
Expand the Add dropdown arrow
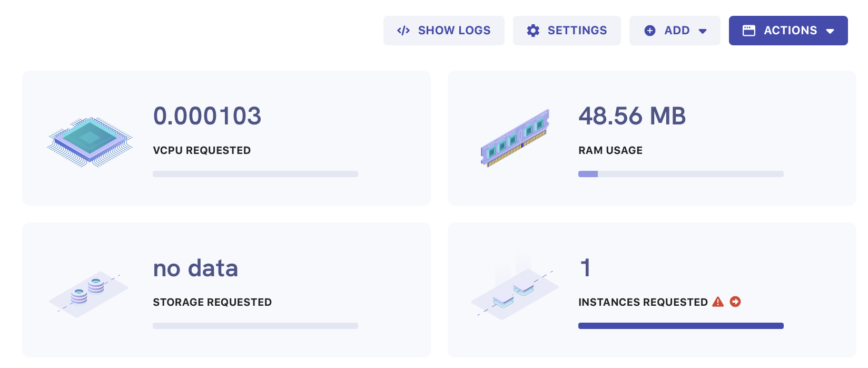pos(703,31)
